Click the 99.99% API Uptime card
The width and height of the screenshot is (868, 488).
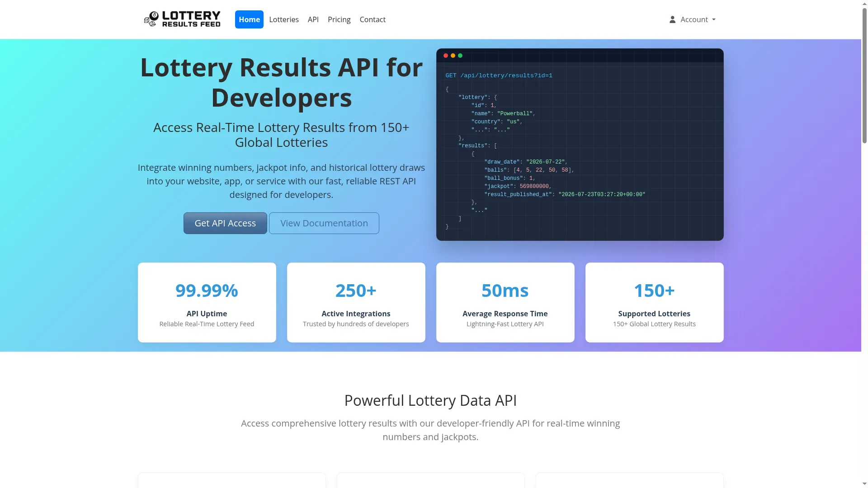[x=207, y=302]
